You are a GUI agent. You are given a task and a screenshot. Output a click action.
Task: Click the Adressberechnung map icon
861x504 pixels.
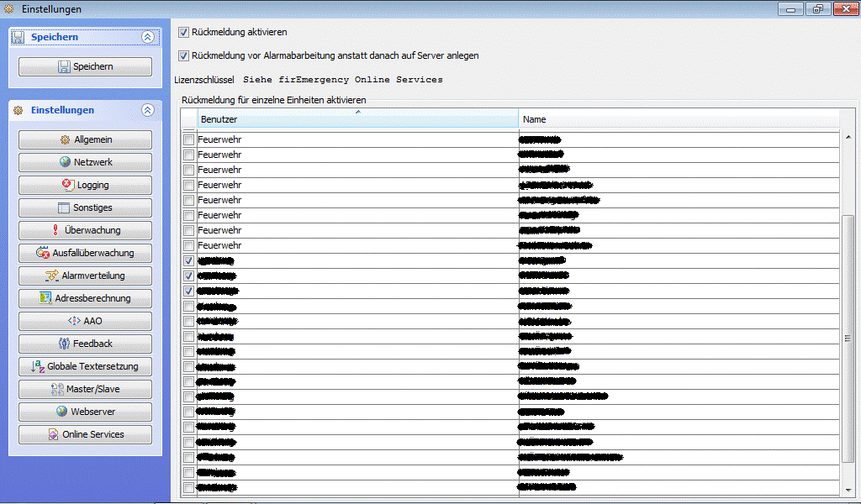47,298
